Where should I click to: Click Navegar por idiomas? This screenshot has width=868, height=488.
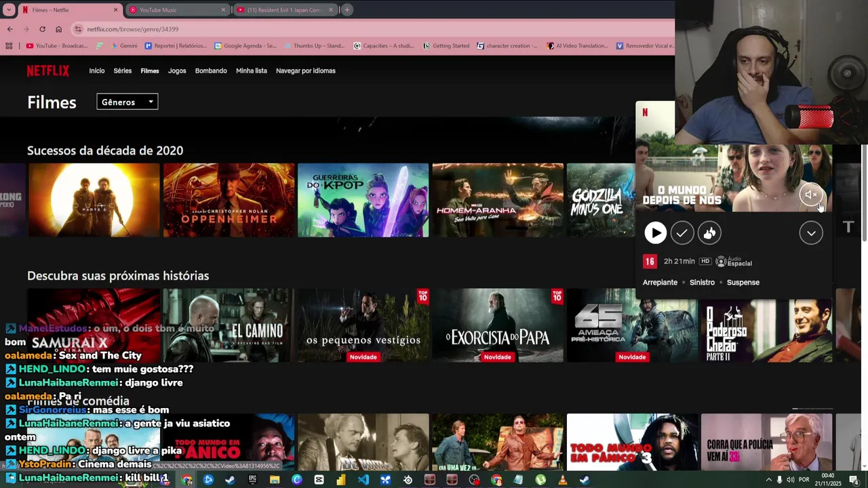306,70
